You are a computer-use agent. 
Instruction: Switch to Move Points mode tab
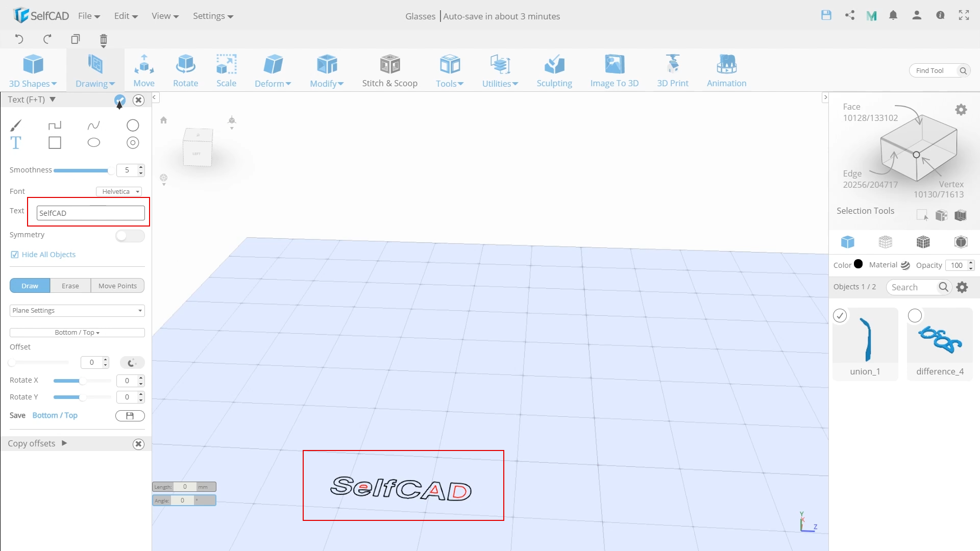pos(117,286)
